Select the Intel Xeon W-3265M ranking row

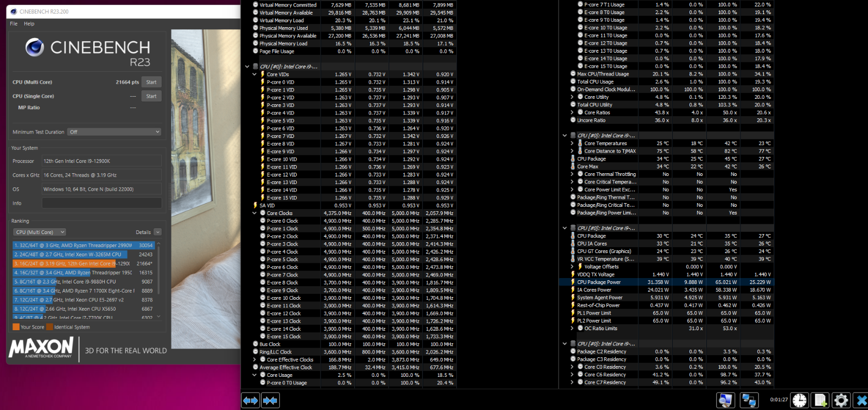[84, 254]
